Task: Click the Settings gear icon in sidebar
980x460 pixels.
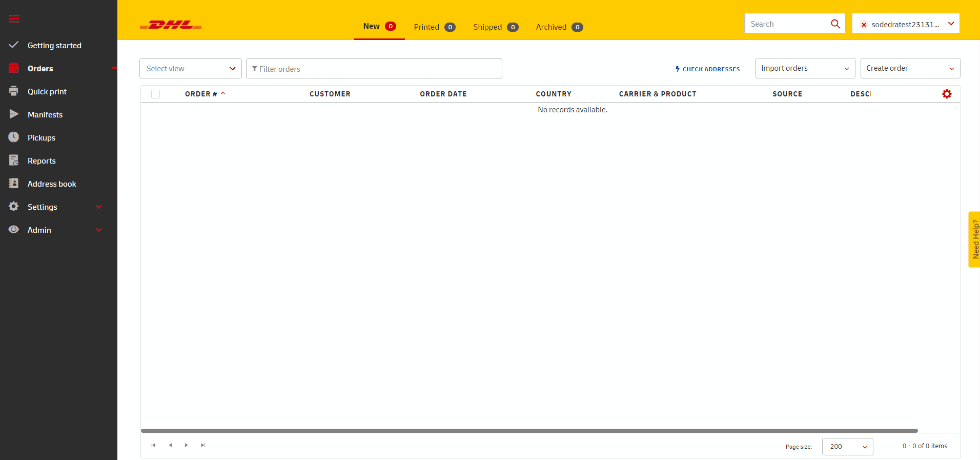Action: click(14, 206)
